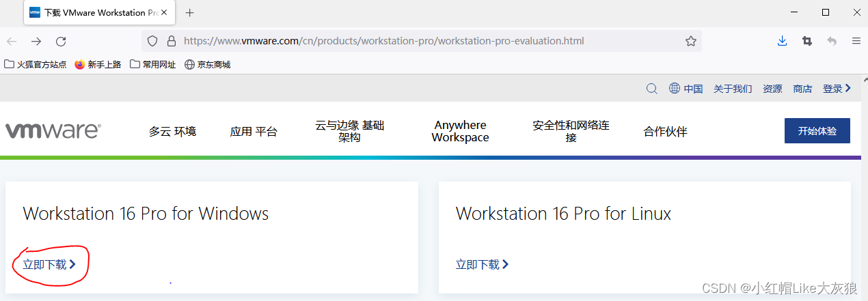Minimize the Firefox window
This screenshot has height=301, width=868.
[794, 12]
